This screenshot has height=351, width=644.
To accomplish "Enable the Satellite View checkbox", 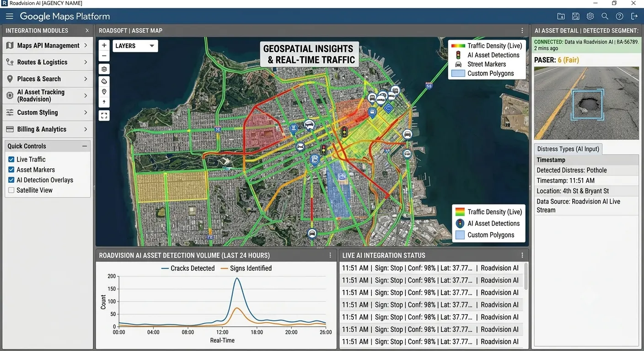I will [x=11, y=190].
